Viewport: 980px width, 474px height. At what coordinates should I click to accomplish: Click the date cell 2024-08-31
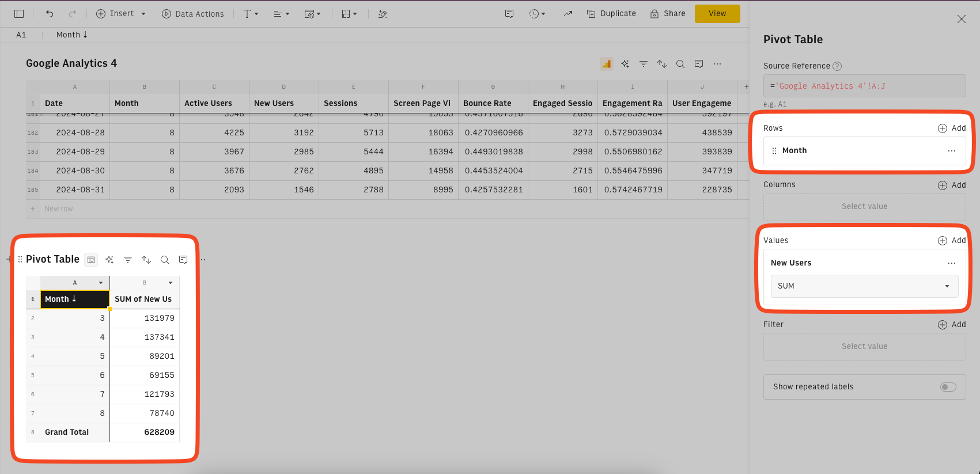(x=75, y=189)
